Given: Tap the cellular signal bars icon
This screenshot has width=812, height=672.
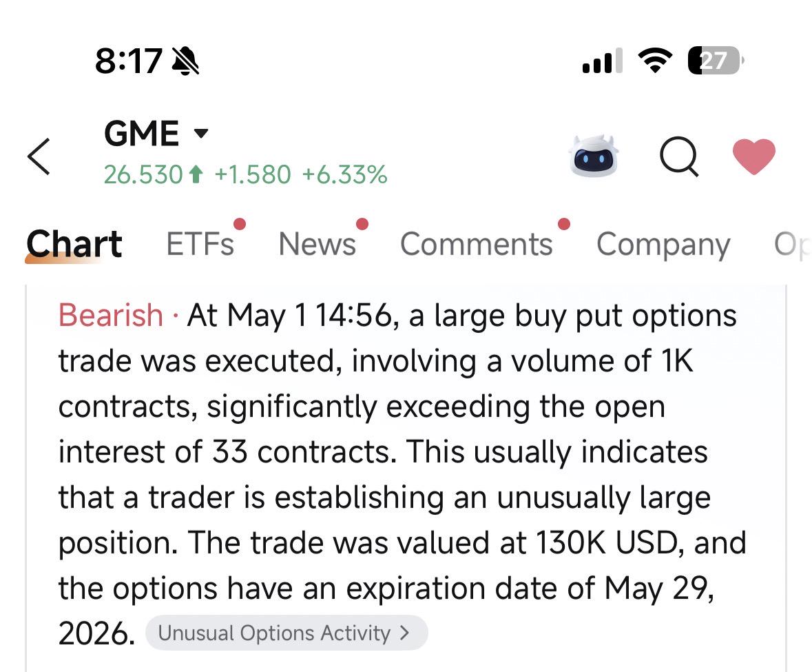Looking at the screenshot, I should 602,61.
